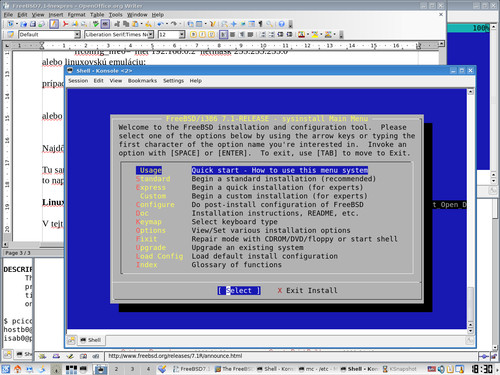Viewport: 500px width, 375px height.
Task: Click the Numbering list icon
Action: click(x=263, y=34)
